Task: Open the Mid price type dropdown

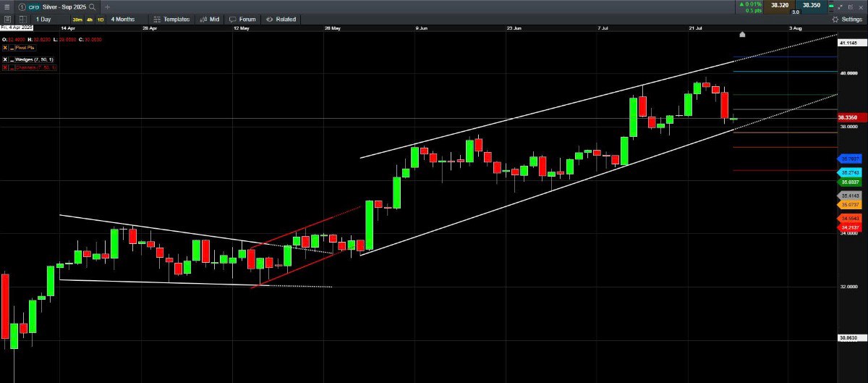Action: pos(210,20)
